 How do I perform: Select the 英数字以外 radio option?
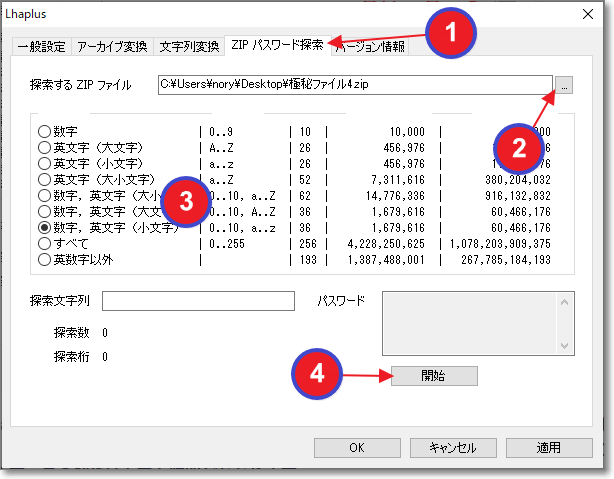44,259
